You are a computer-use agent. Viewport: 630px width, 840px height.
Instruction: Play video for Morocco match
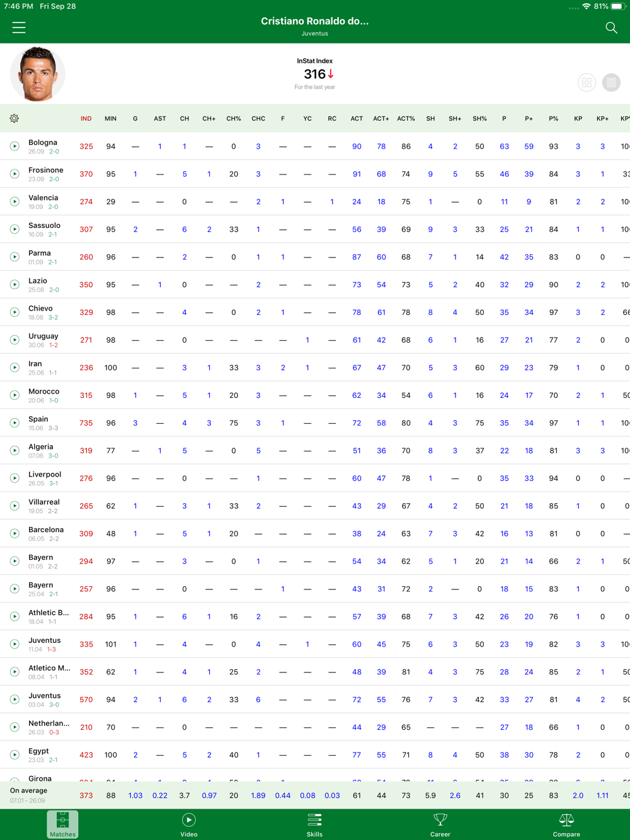click(14, 395)
